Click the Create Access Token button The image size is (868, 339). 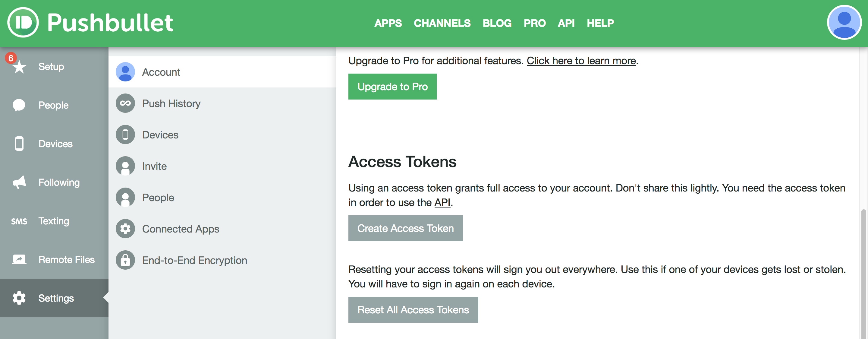pos(405,228)
